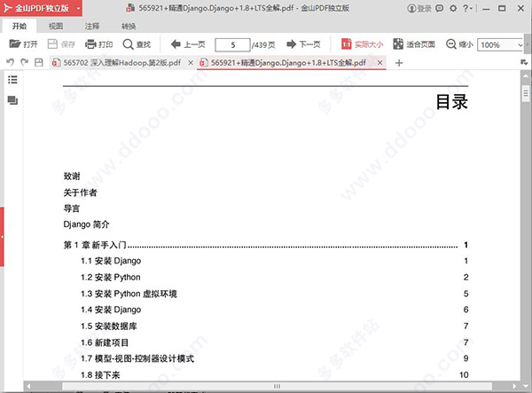Add a new tab with plus icon

[399, 63]
